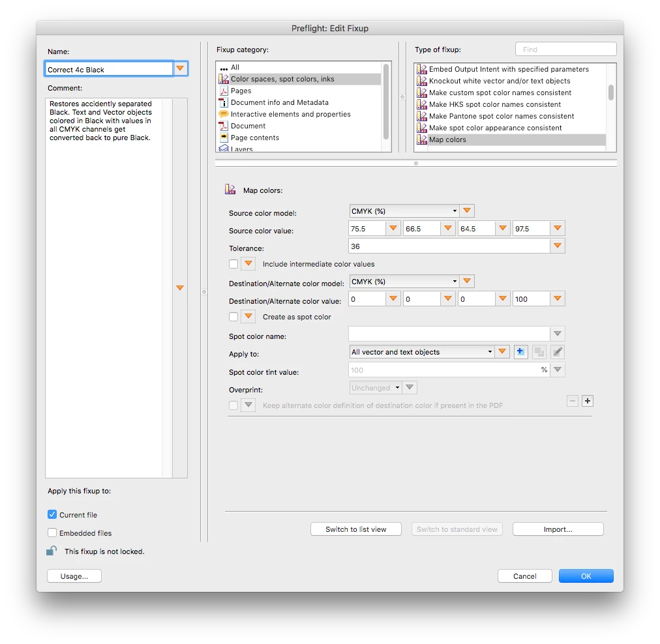This screenshot has height=644, width=660.
Task: Click the unlocked padlock icon
Action: (x=52, y=551)
